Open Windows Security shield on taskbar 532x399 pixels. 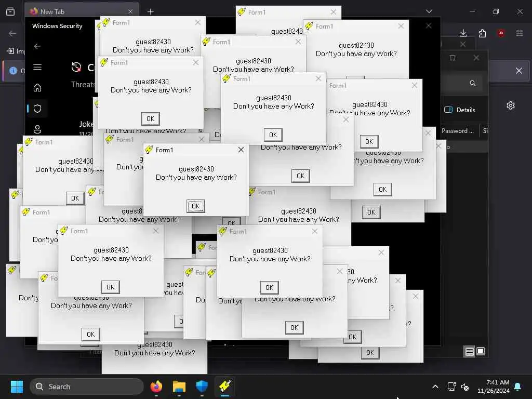[x=202, y=387]
